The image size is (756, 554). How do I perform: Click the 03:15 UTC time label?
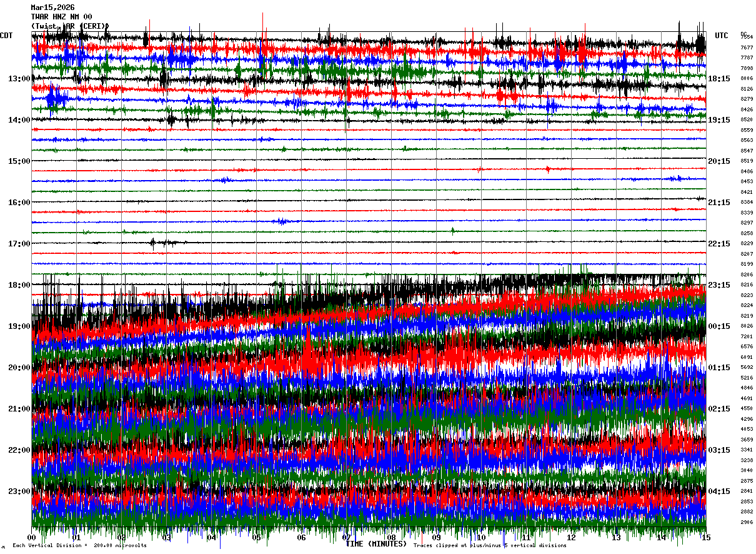[x=719, y=450]
